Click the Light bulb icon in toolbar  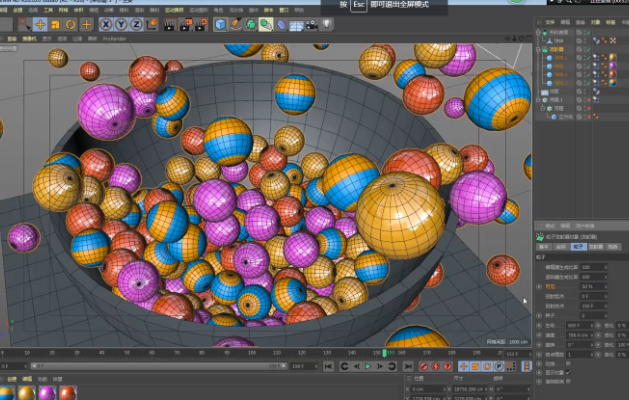[x=327, y=23]
